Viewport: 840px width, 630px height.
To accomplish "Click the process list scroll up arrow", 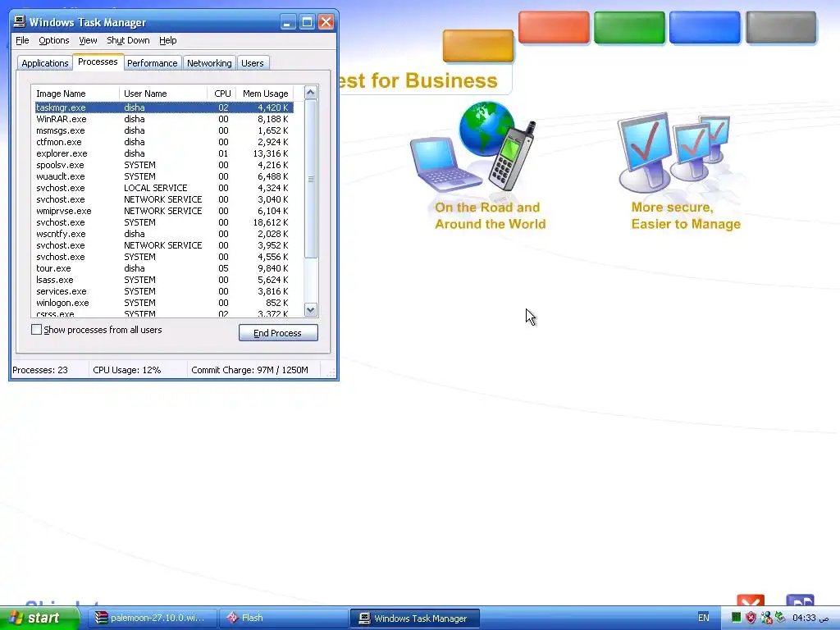I will [x=311, y=93].
